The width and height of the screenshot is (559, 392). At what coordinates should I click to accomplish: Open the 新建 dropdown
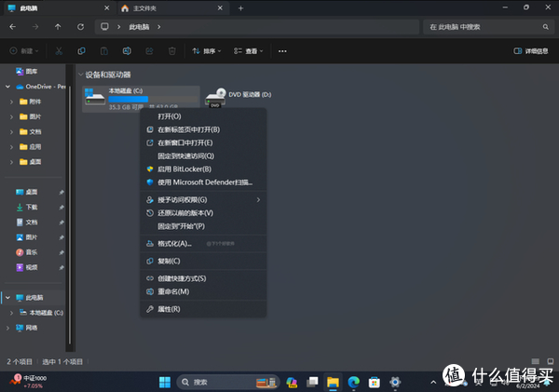coord(24,51)
